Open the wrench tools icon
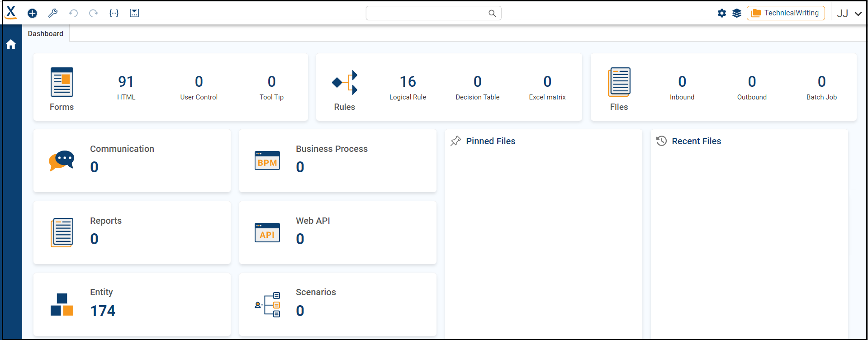Screen dimensions: 868x340 tap(53, 13)
